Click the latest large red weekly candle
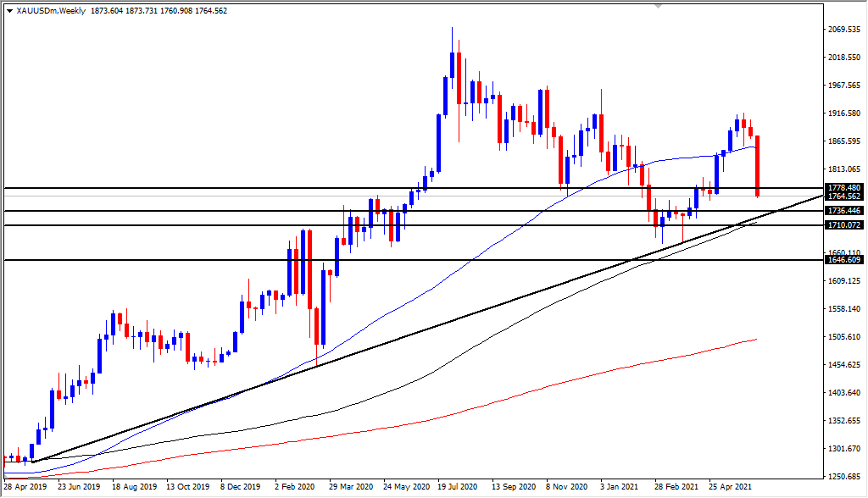 757,166
